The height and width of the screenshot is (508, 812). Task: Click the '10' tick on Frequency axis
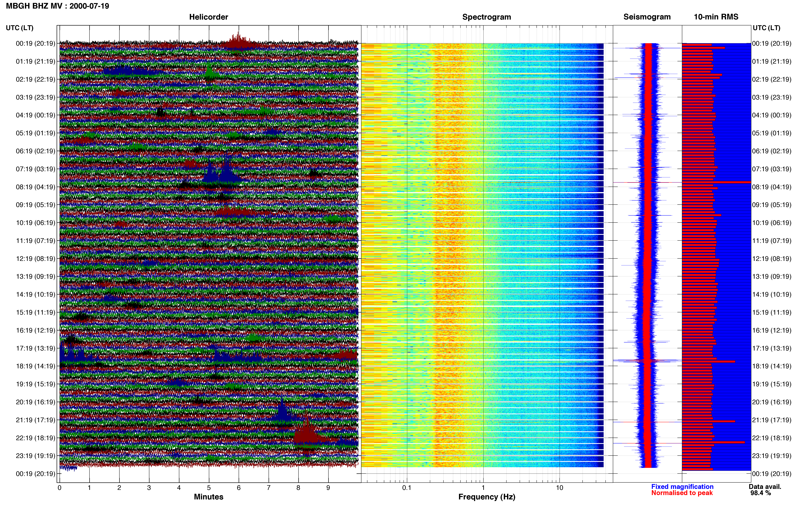point(559,488)
